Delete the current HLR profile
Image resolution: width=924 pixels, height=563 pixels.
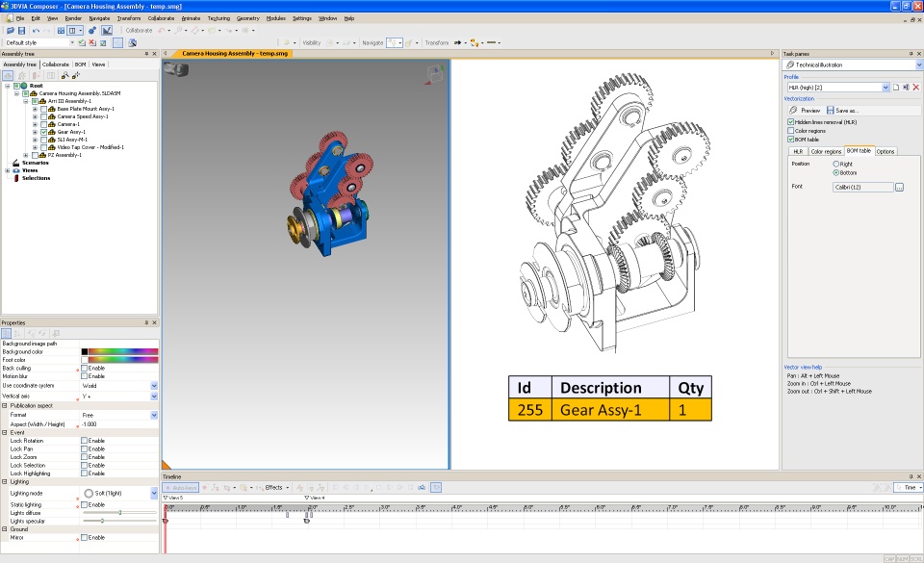pyautogui.click(x=915, y=88)
